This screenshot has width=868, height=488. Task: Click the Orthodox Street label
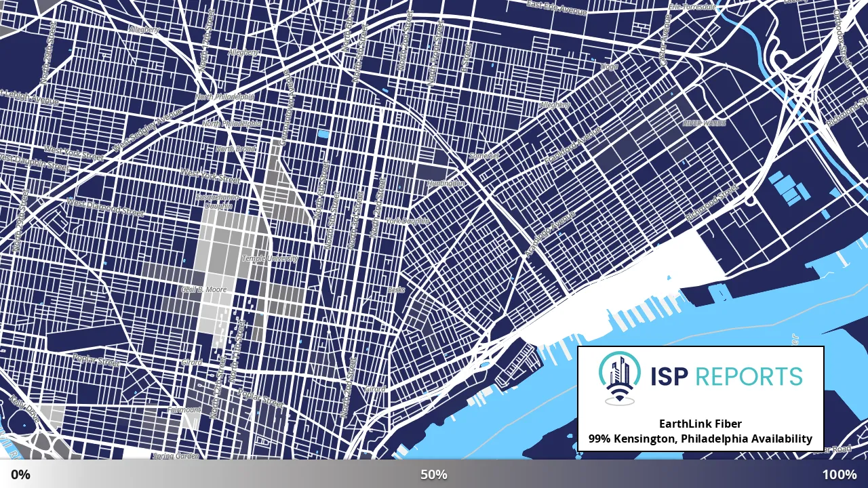[x=842, y=37]
